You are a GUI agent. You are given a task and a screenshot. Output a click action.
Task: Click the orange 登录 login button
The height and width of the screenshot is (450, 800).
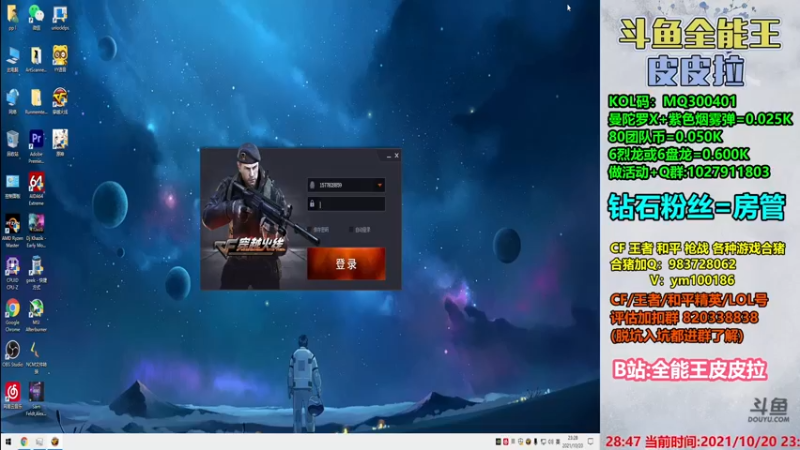click(x=346, y=263)
